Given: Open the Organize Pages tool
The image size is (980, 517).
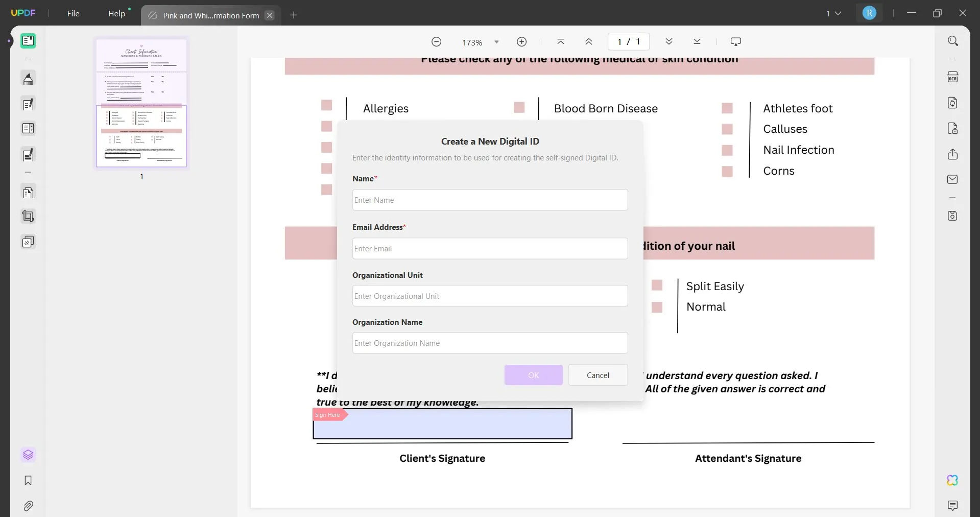Looking at the screenshot, I should (28, 193).
